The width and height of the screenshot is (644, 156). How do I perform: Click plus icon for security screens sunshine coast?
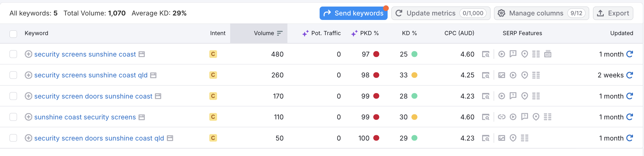(28, 54)
